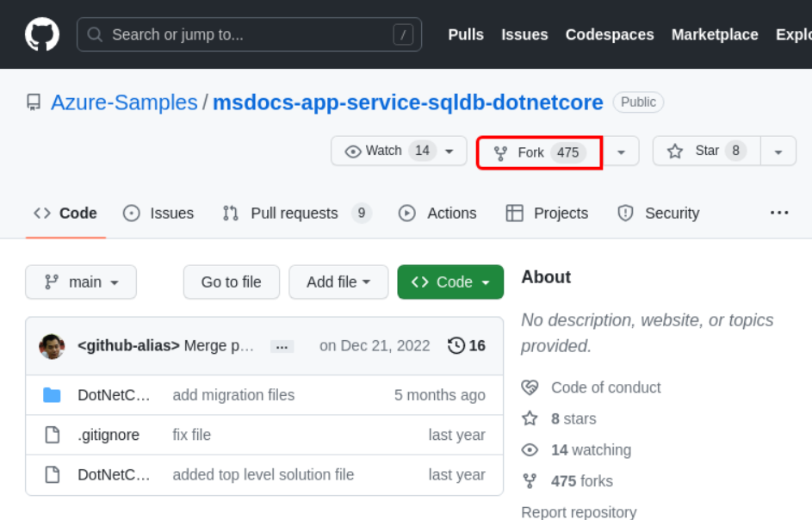This screenshot has height=520, width=812.
Task: View the 16 commits history
Action: pos(467,345)
